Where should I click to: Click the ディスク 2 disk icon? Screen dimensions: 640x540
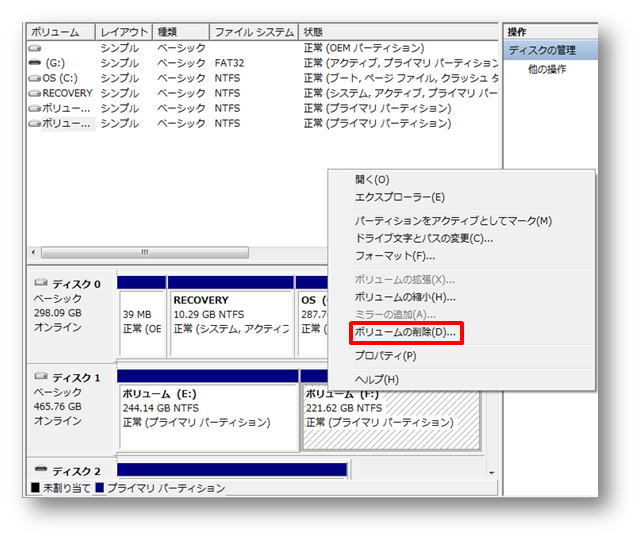point(41,469)
